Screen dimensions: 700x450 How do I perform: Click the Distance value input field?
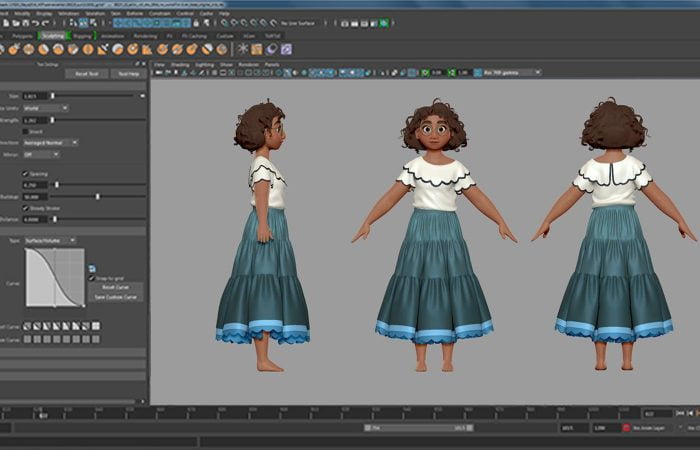pos(35,219)
